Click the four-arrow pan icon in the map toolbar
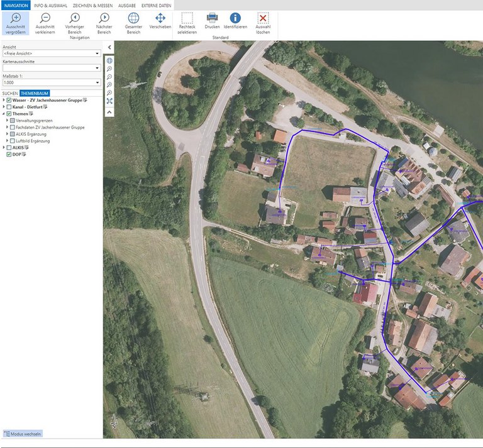Screen dimensions: 483x448 109,101
